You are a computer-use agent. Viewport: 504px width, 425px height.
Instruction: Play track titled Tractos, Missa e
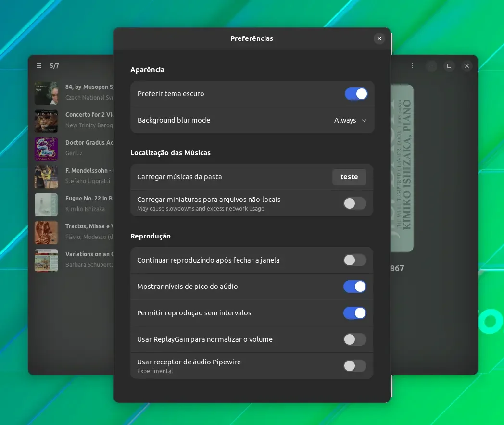[89, 226]
